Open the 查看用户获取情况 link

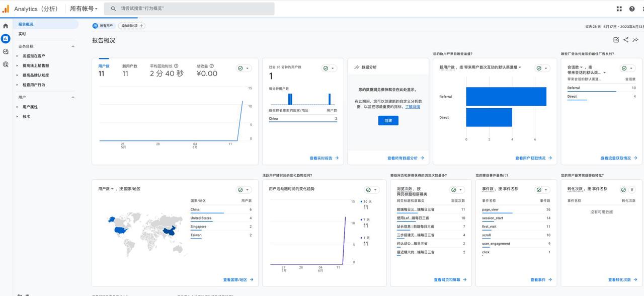tap(534, 158)
